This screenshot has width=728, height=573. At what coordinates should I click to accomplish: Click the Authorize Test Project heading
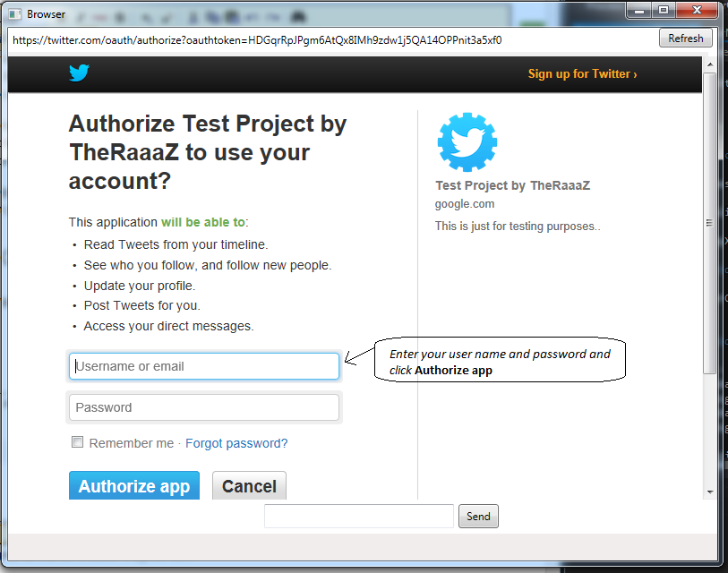point(208,152)
